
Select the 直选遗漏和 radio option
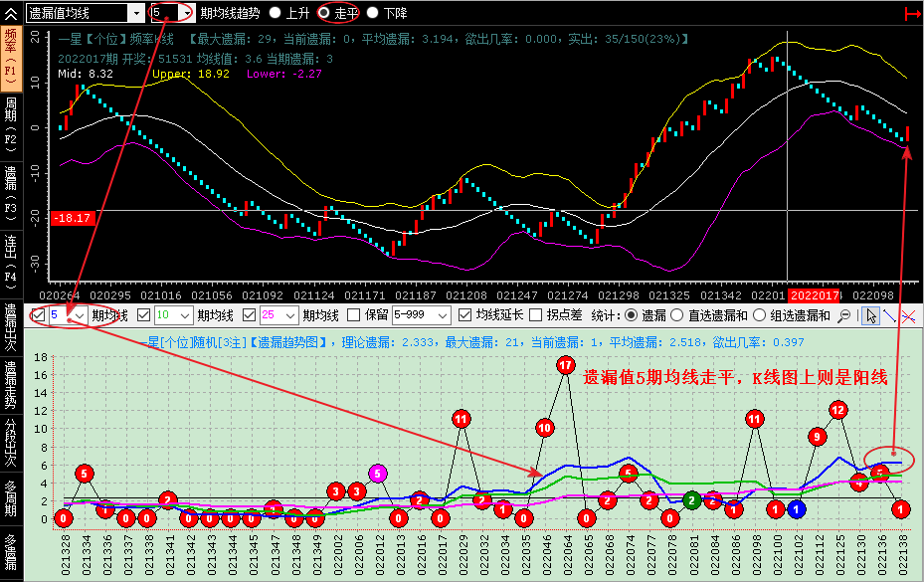tap(678, 315)
